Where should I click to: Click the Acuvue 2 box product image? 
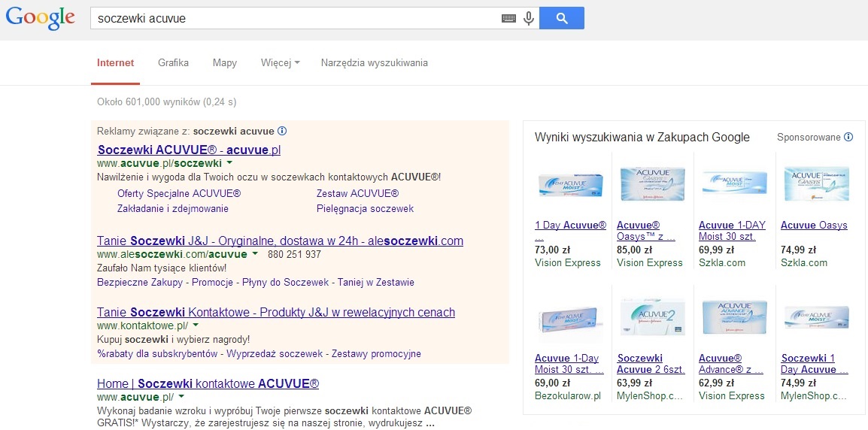coord(653,317)
